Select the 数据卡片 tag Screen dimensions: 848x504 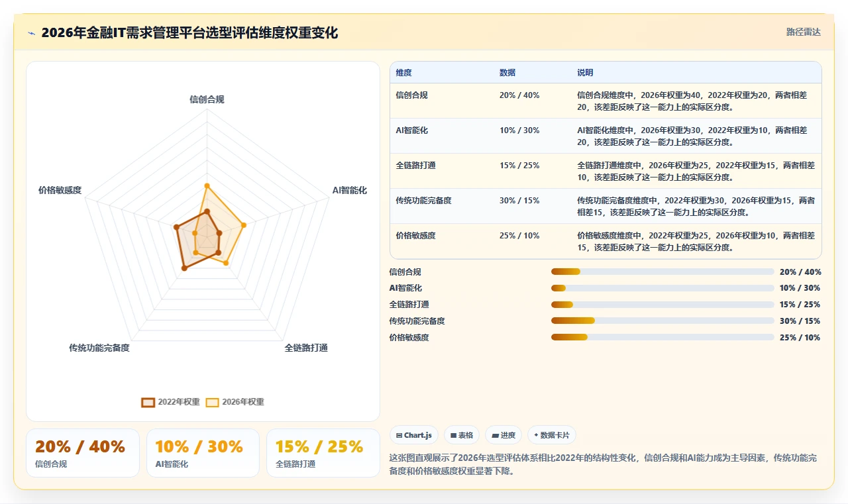pos(552,435)
